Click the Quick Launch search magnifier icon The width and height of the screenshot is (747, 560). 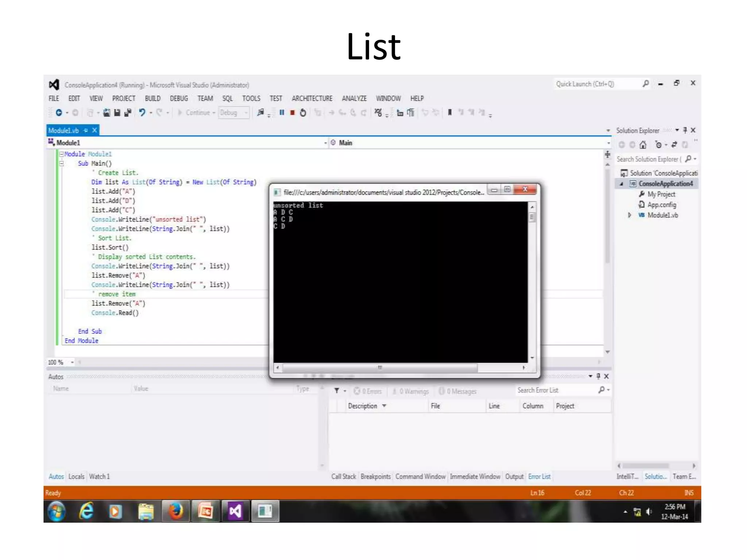[x=646, y=84]
